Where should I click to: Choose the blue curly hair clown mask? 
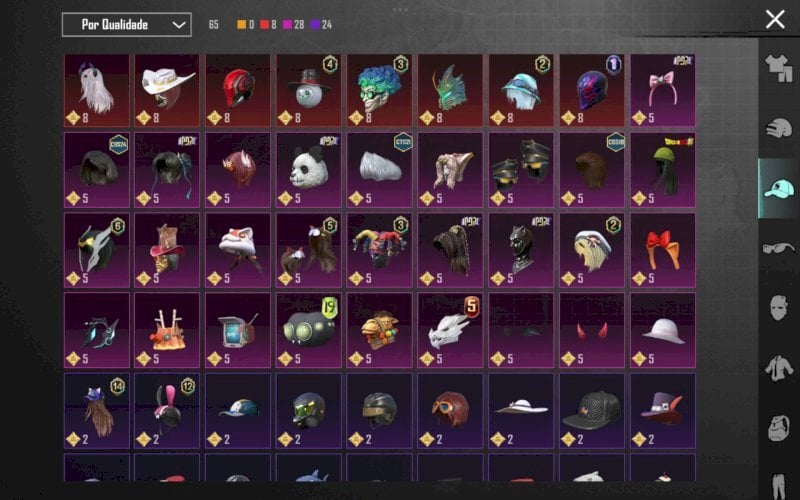click(380, 90)
